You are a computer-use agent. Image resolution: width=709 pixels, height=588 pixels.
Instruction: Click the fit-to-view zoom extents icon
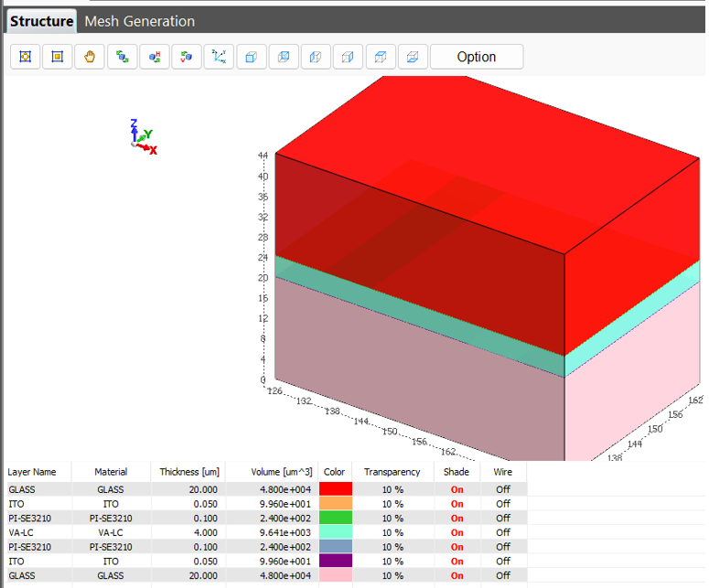point(25,57)
